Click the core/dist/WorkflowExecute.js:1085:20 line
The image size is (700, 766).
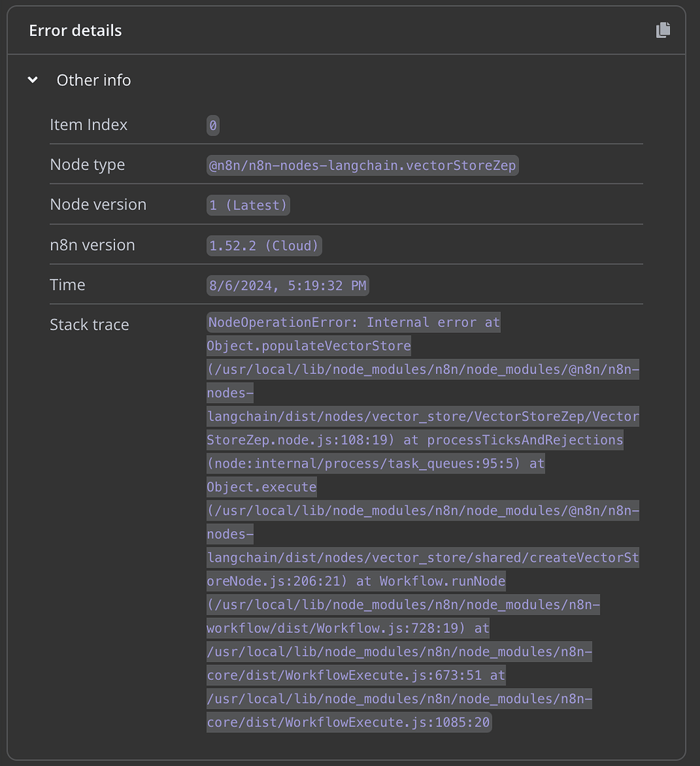[349, 723]
